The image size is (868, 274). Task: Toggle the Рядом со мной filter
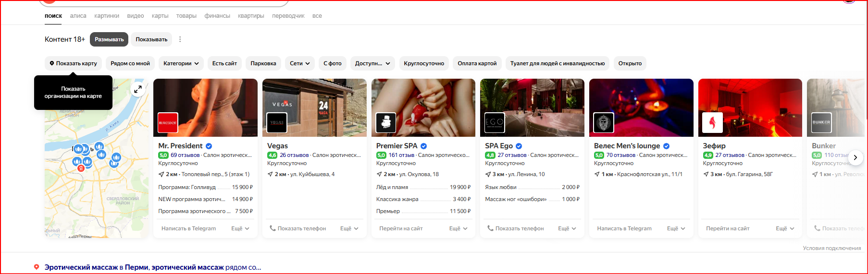point(130,63)
